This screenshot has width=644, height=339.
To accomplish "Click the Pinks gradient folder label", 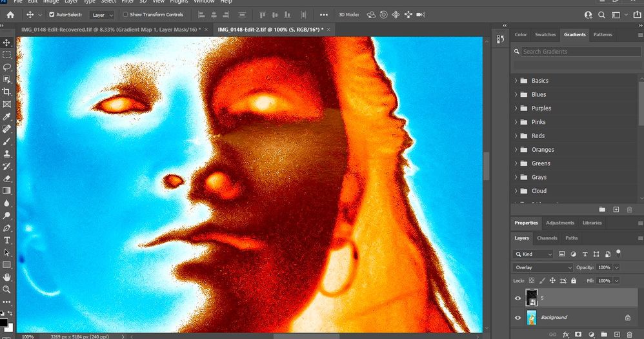I will click(538, 122).
